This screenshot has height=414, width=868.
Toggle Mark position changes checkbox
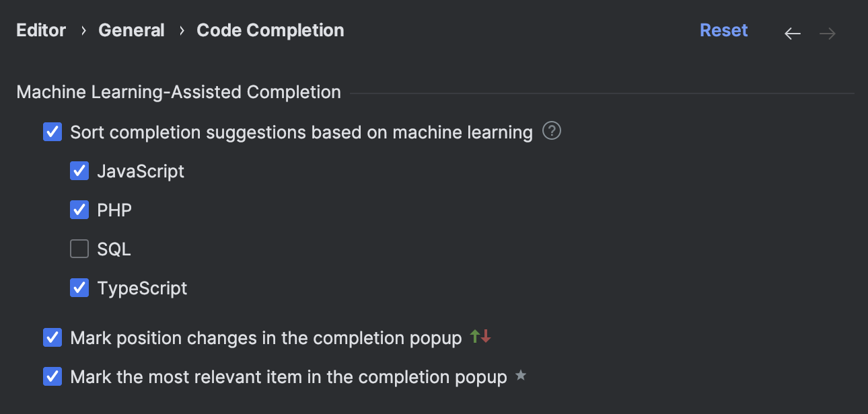tap(52, 337)
